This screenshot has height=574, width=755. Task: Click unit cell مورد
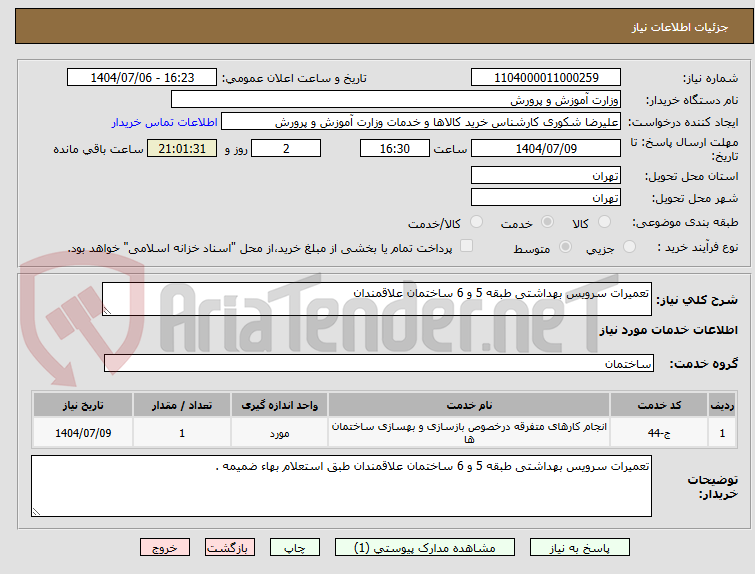(279, 433)
